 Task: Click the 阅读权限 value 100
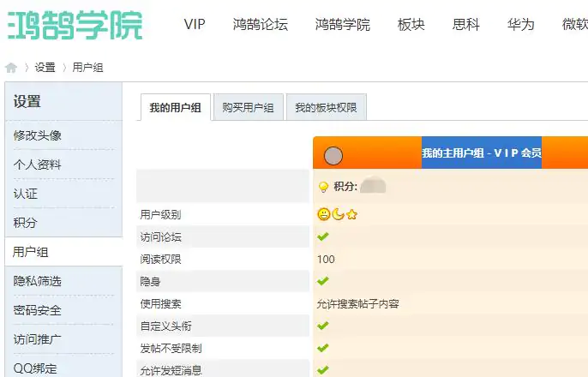click(326, 260)
